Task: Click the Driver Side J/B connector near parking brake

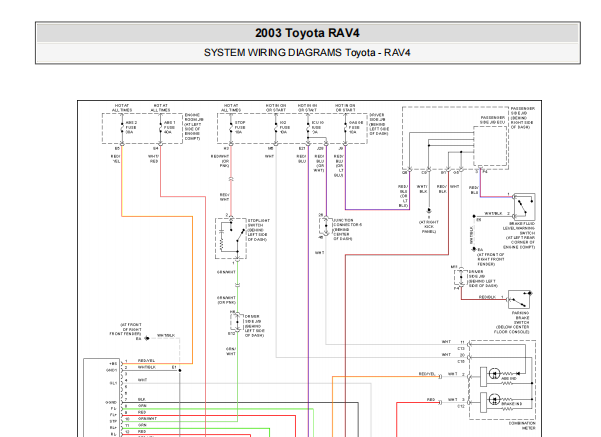Action: pyautogui.click(x=461, y=277)
